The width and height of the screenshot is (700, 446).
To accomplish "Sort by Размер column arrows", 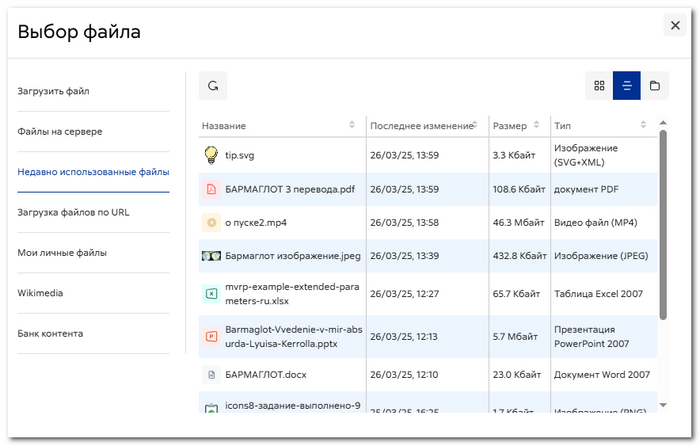I will click(536, 125).
